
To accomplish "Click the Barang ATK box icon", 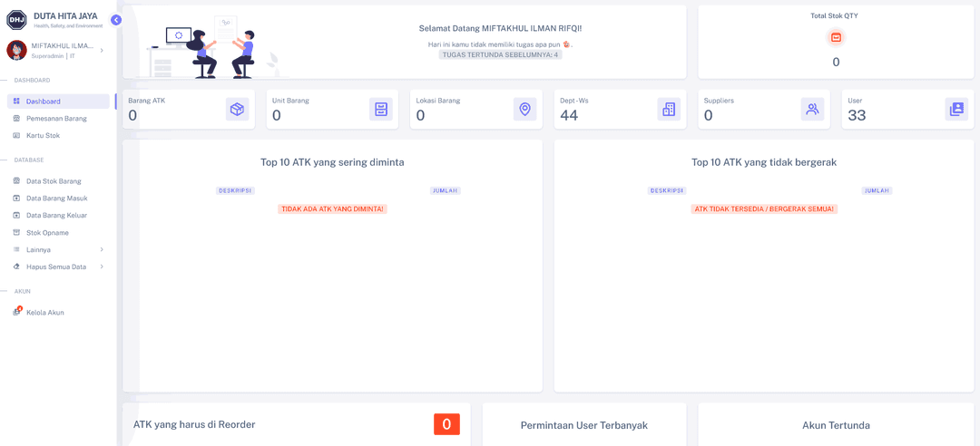I will click(237, 110).
